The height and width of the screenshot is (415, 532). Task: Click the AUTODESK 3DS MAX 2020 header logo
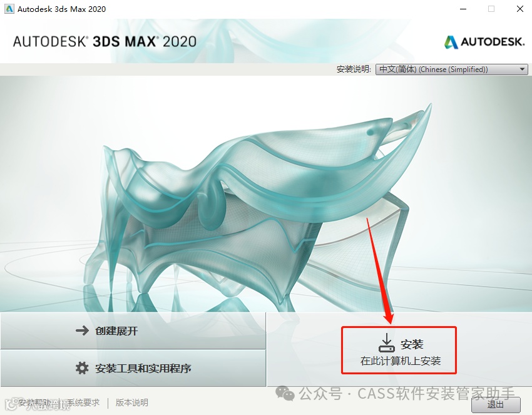[105, 41]
